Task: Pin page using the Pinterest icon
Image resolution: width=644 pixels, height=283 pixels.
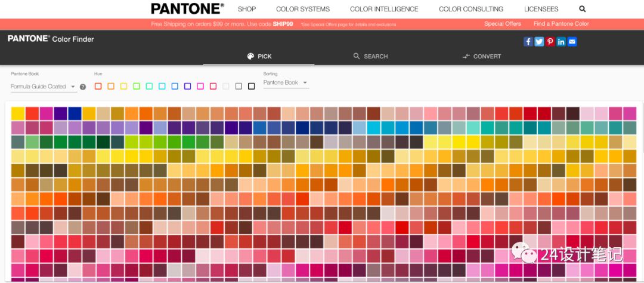Action: coord(550,41)
